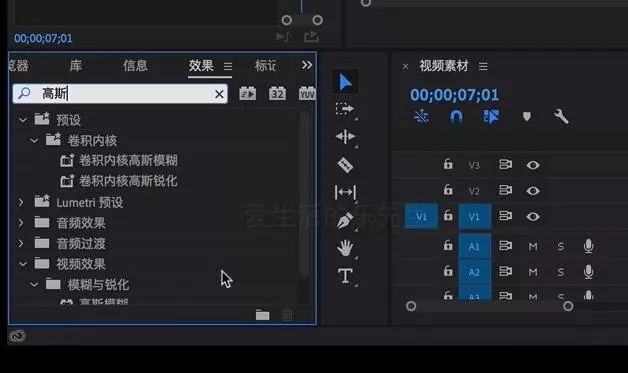Create a new custom bin folder icon
This screenshot has height=373, width=628.
262,315
